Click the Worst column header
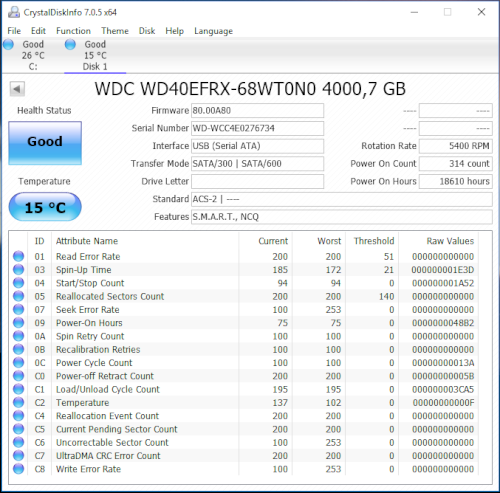Viewport: 500px width, 493px height. click(x=319, y=241)
